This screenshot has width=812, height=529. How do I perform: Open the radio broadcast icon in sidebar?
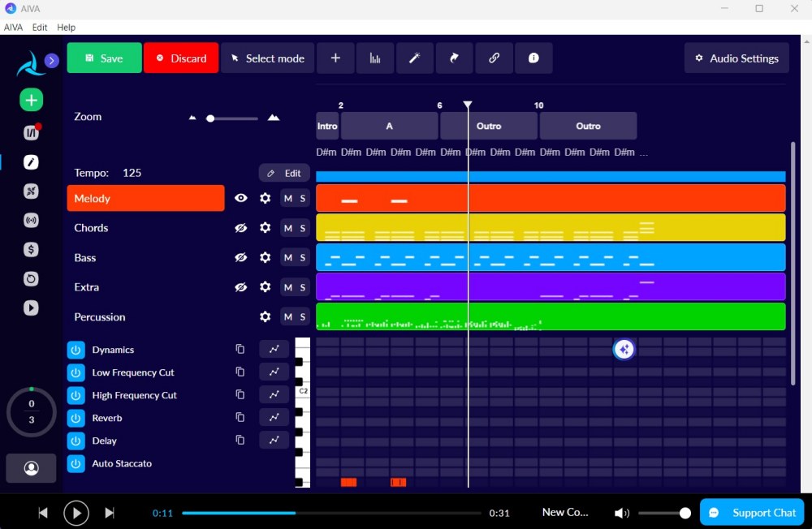(x=31, y=221)
